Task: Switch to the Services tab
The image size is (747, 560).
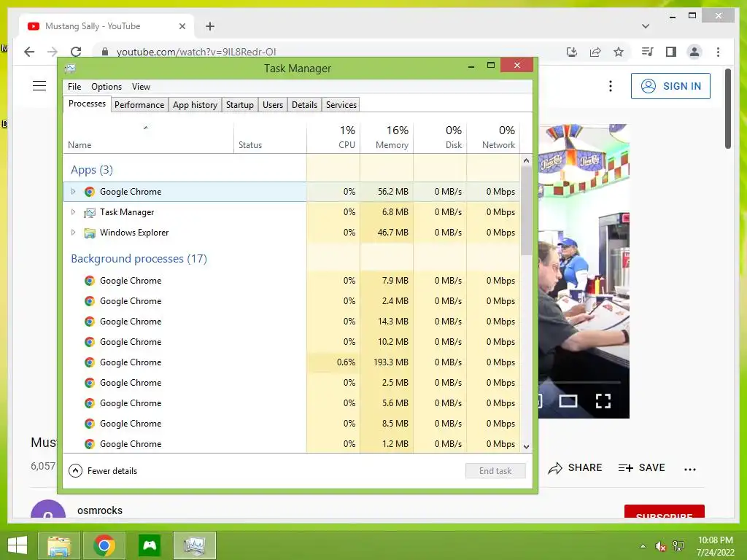Action: coord(341,105)
